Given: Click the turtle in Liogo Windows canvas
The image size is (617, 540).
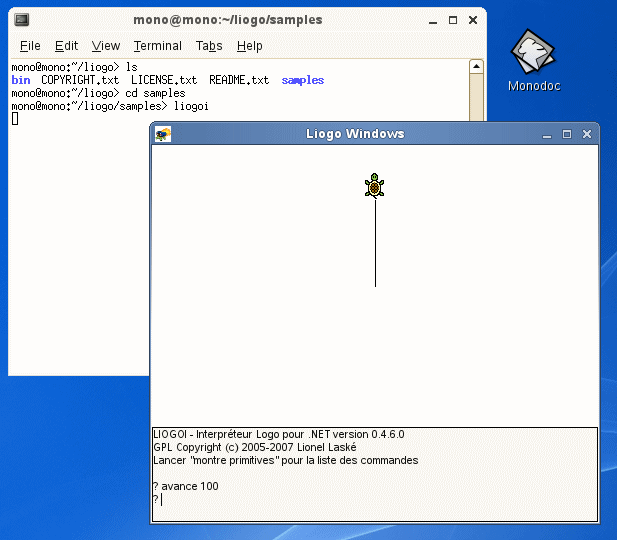Looking at the screenshot, I should (374, 185).
